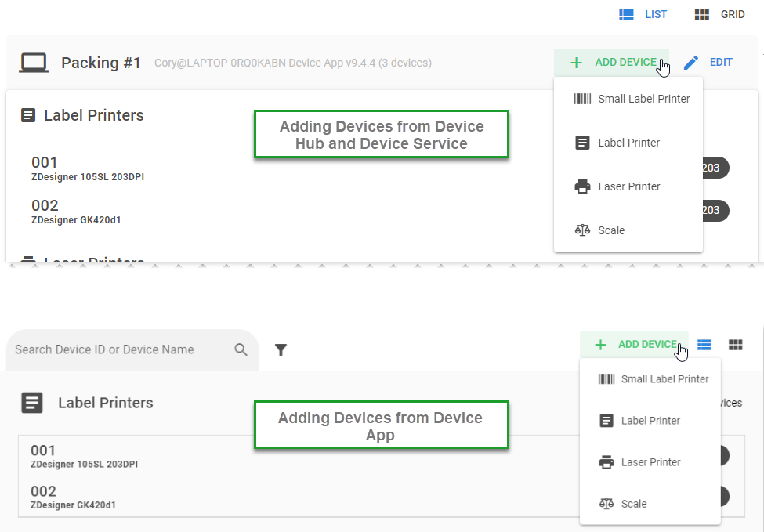
Task: Click Label Printer icon in Device Hub menu
Action: point(582,143)
